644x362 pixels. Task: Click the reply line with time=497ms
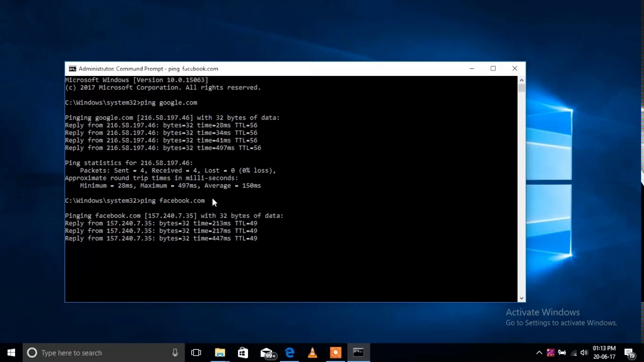(163, 148)
